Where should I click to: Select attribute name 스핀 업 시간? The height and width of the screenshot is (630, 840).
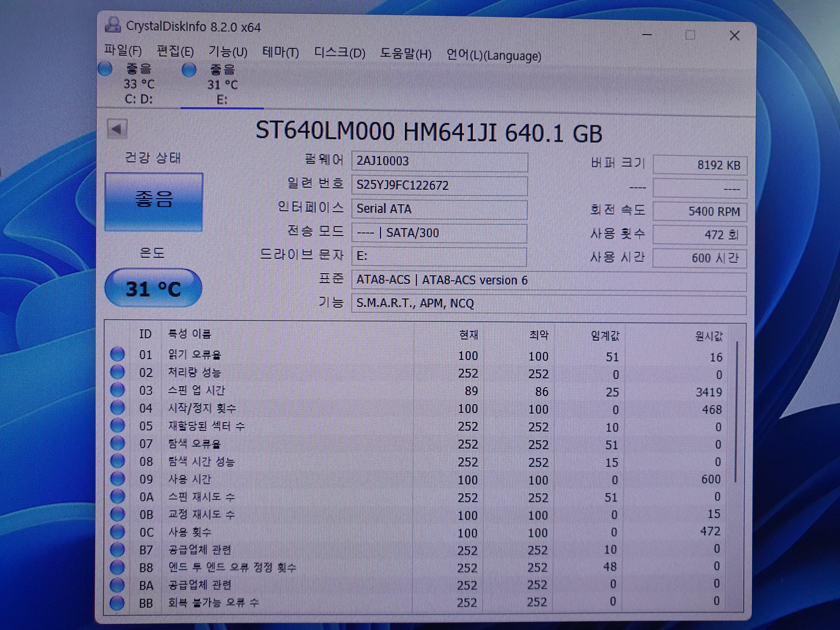196,390
